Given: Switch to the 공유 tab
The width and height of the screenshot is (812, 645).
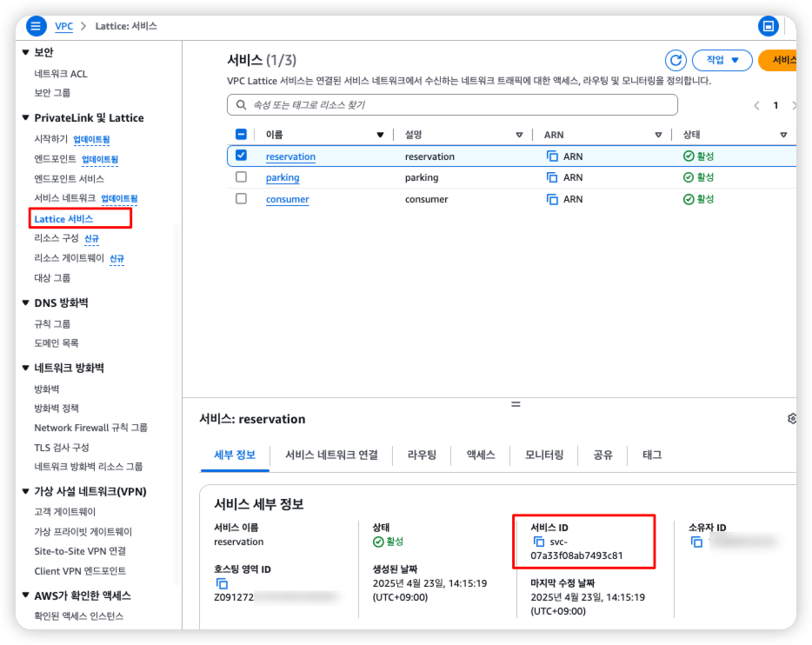Looking at the screenshot, I should (602, 455).
